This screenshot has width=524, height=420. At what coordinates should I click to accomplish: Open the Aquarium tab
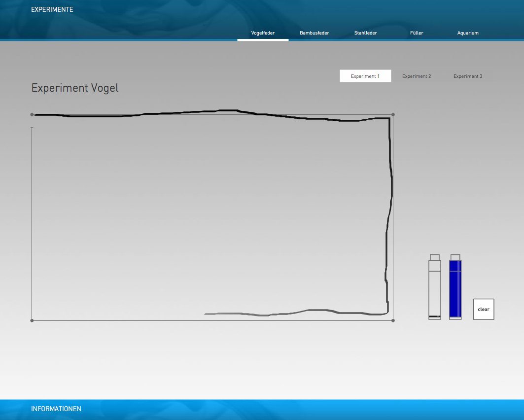(x=468, y=33)
